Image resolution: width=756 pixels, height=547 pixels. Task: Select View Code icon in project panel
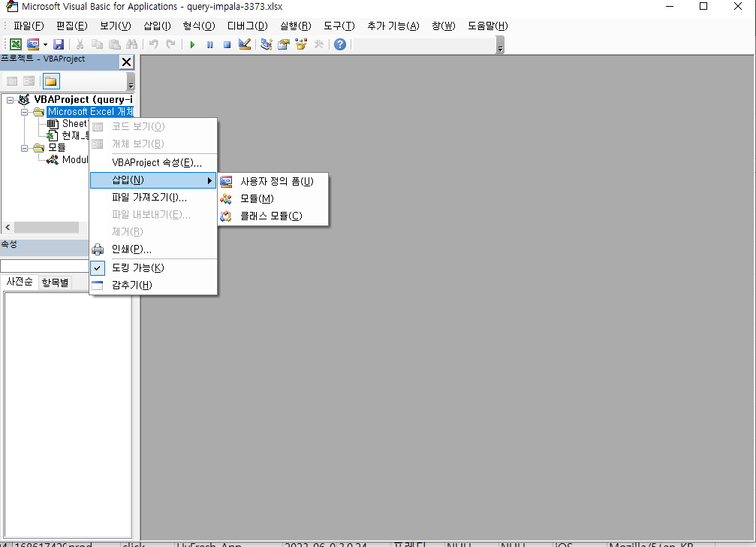coord(12,81)
